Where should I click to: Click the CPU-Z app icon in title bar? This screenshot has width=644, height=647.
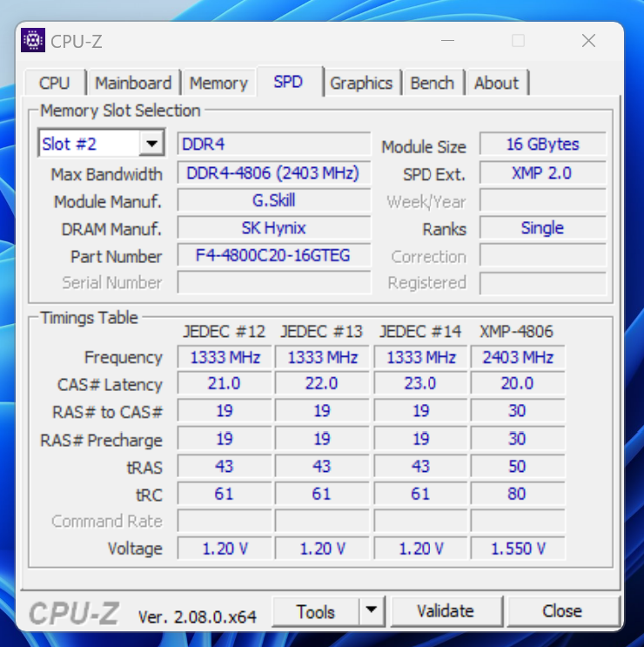[x=33, y=40]
